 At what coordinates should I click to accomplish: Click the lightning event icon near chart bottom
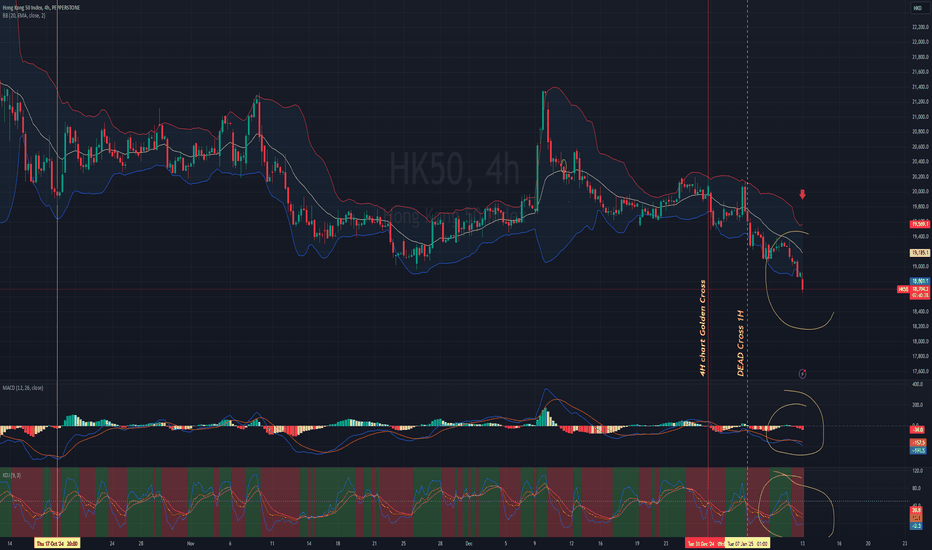pyautogui.click(x=802, y=373)
